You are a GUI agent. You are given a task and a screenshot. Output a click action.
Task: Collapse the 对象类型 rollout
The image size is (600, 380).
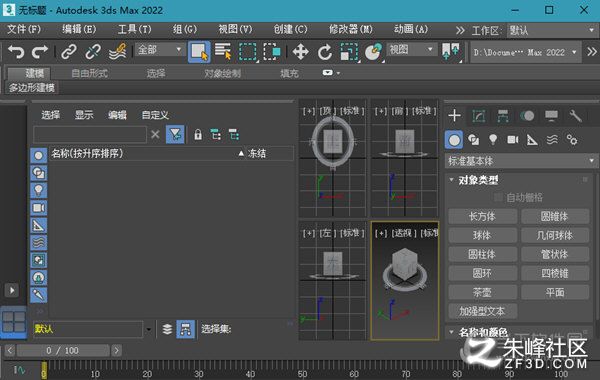tap(452, 180)
